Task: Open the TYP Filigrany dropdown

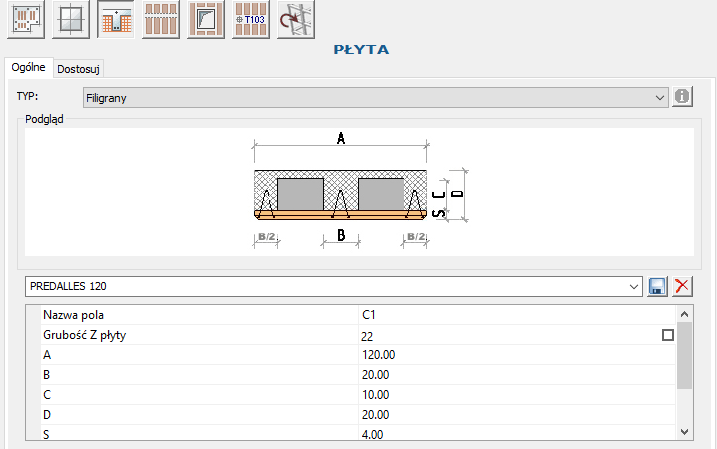Action: 659,98
